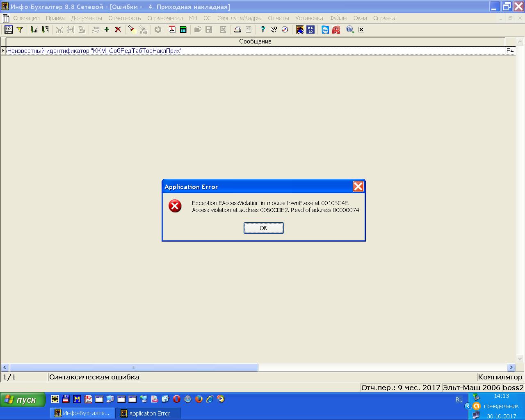Image resolution: width=525 pixels, height=420 pixels.
Task: Launch Firefox from quick launch
Action: tap(199, 399)
